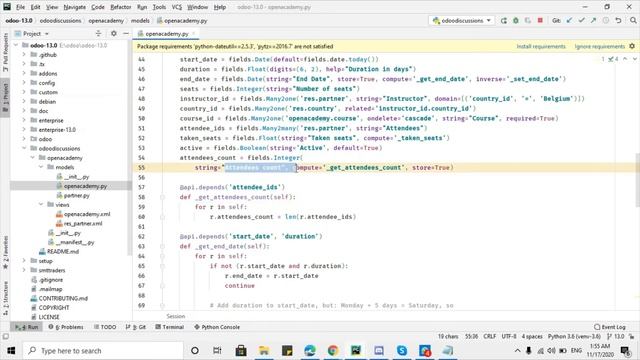Viewport: 640px width, 360px height.
Task: Select openacademy.py editor tab
Action: tap(167, 34)
